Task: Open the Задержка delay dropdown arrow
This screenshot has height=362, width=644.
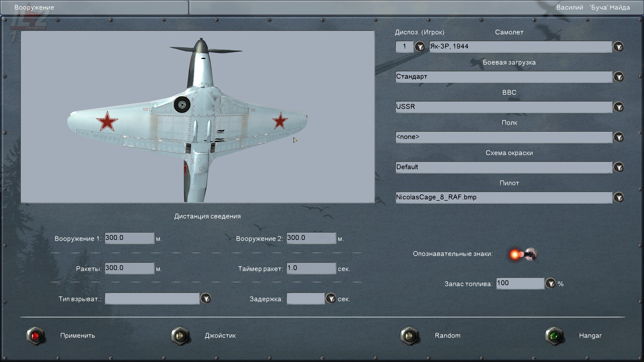Action: tap(331, 298)
